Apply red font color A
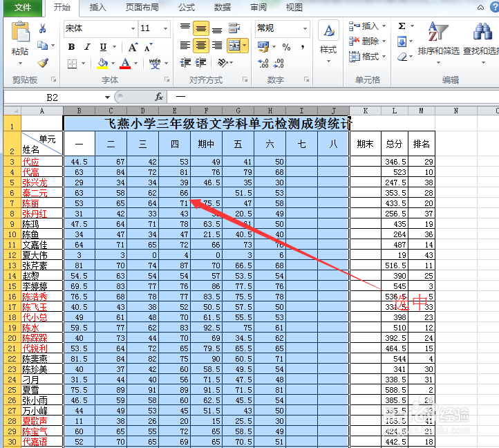The width and height of the screenshot is (499, 448). pyautogui.click(x=125, y=64)
